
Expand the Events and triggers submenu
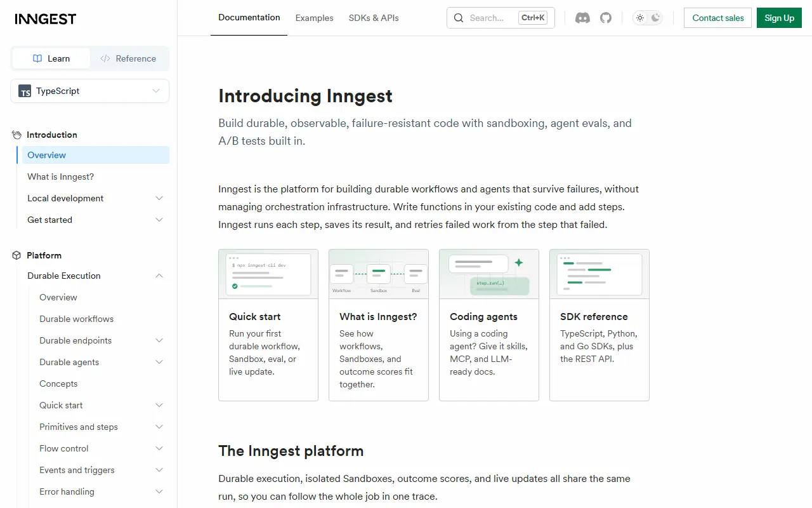(159, 470)
